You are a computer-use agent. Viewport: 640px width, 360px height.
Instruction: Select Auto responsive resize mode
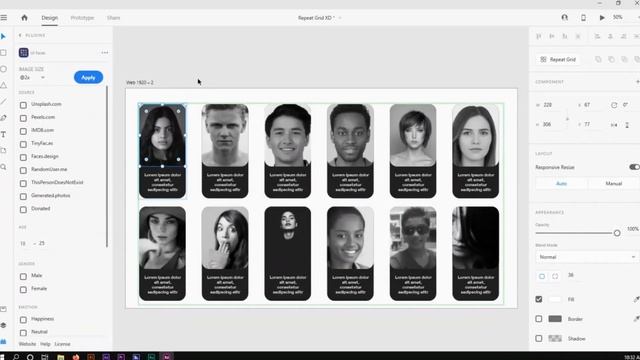pyautogui.click(x=562, y=184)
